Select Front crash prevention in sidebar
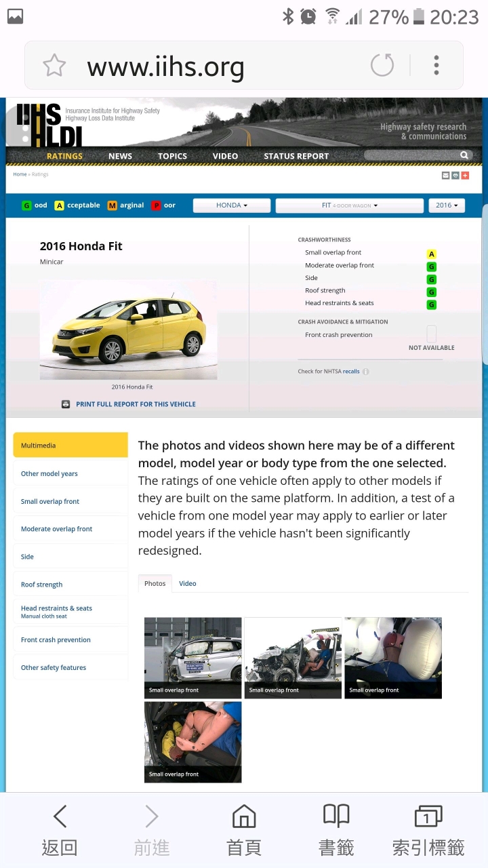488x868 pixels. pyautogui.click(x=70, y=639)
